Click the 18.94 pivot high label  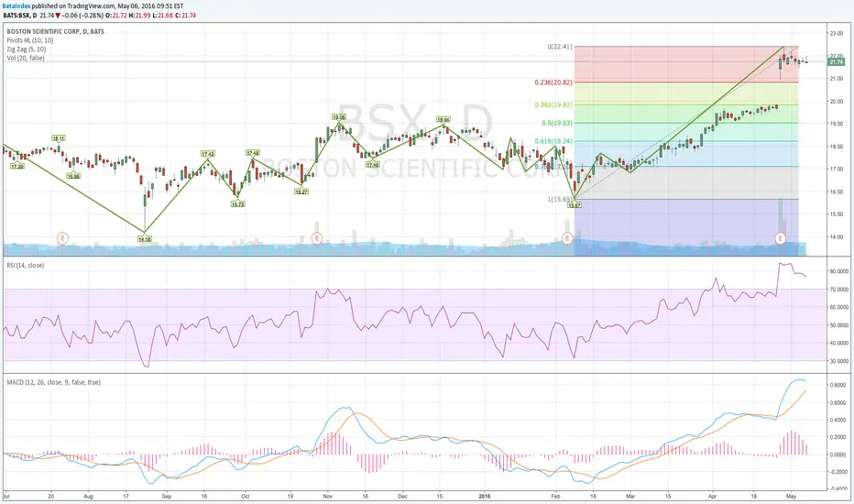point(443,120)
